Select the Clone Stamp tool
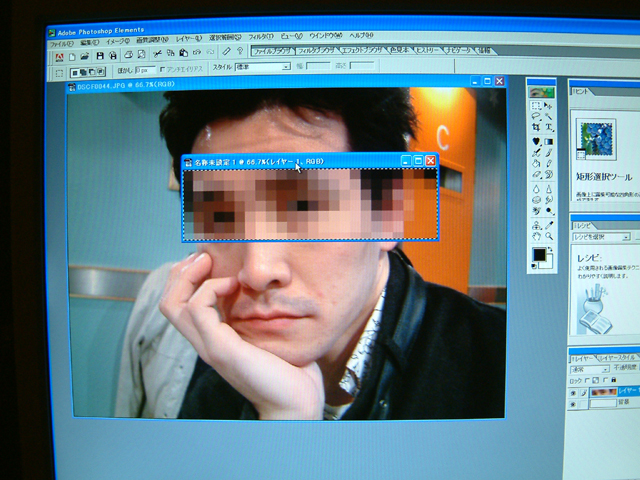This screenshot has height=480, width=640. [x=536, y=225]
